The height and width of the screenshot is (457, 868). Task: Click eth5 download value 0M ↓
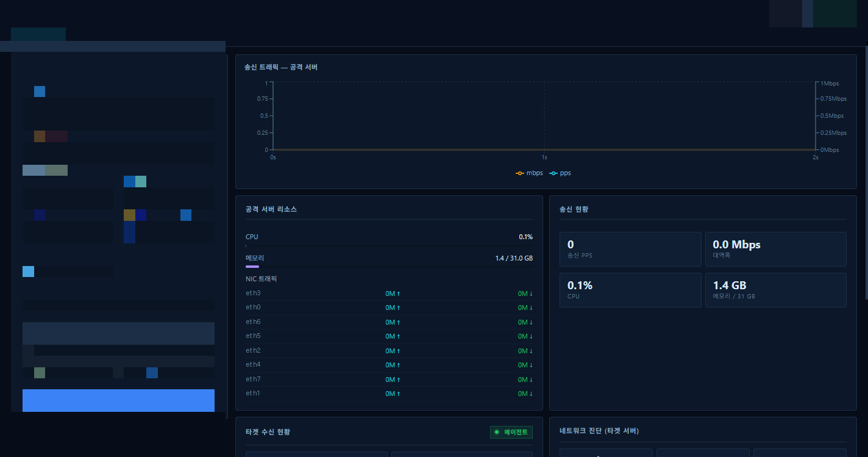point(525,336)
